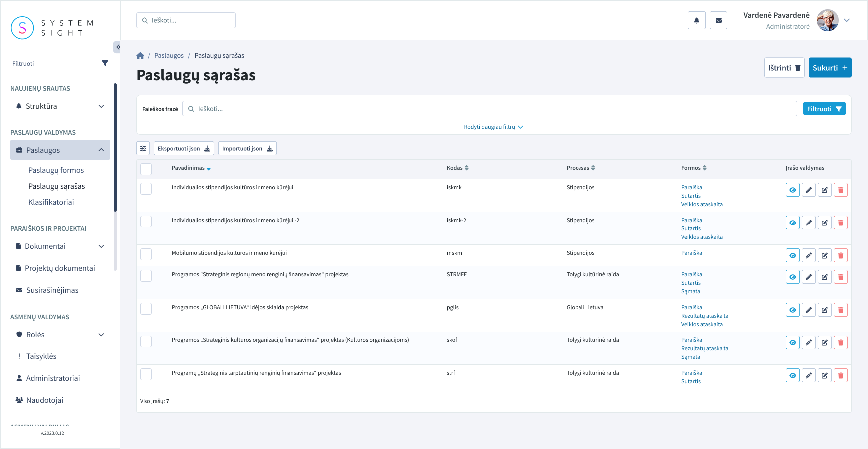
Task: Click the Sukurti button
Action: 830,68
